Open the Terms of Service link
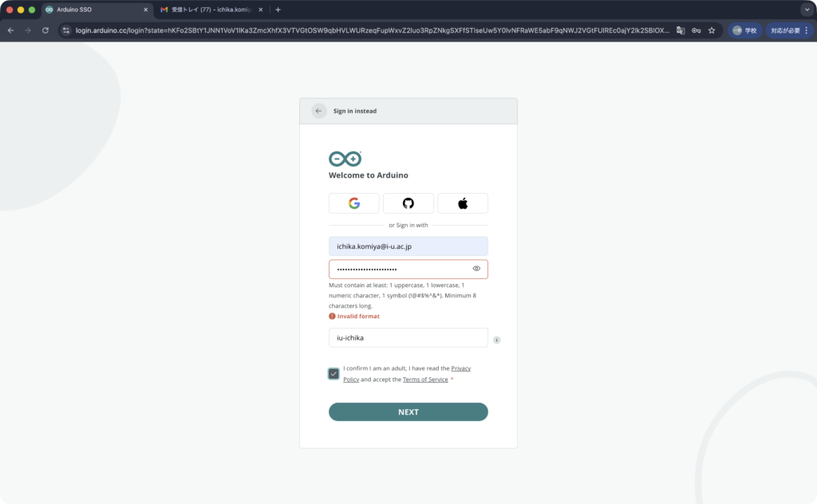817x504 pixels. [425, 380]
